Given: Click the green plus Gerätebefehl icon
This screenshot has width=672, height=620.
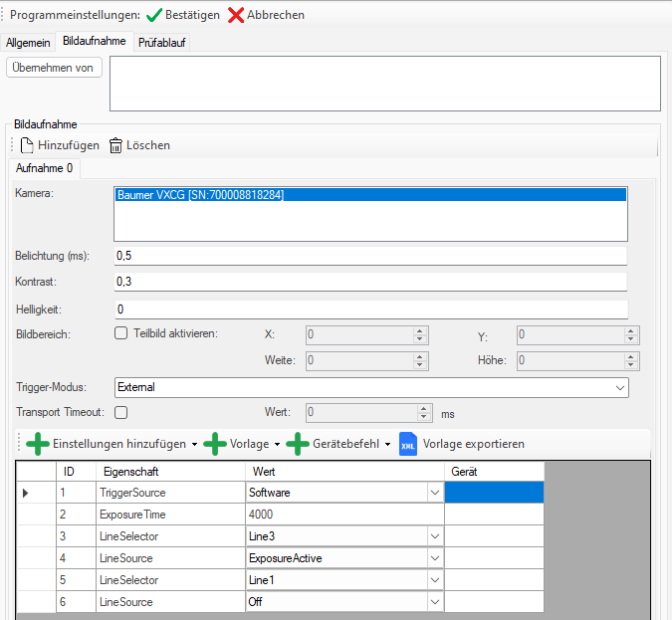Looking at the screenshot, I should pos(298,444).
